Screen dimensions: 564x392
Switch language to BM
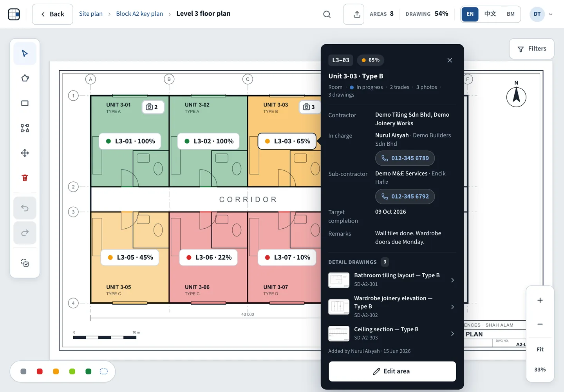click(510, 14)
